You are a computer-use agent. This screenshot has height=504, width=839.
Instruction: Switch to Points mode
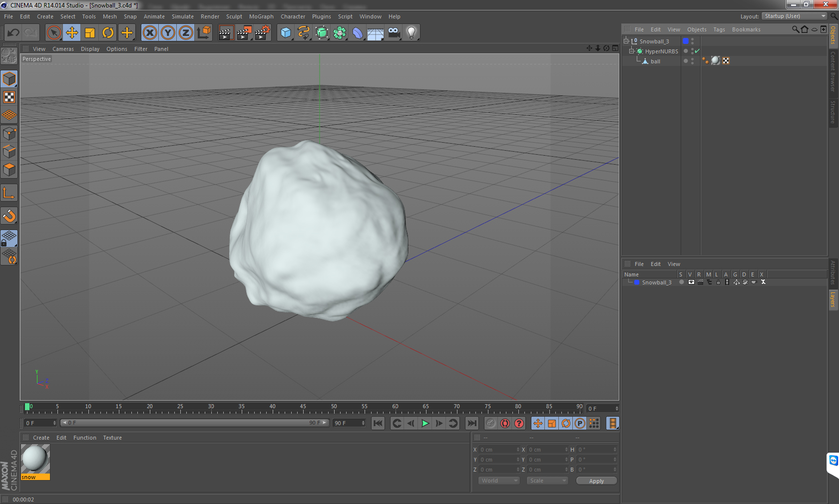(x=9, y=133)
